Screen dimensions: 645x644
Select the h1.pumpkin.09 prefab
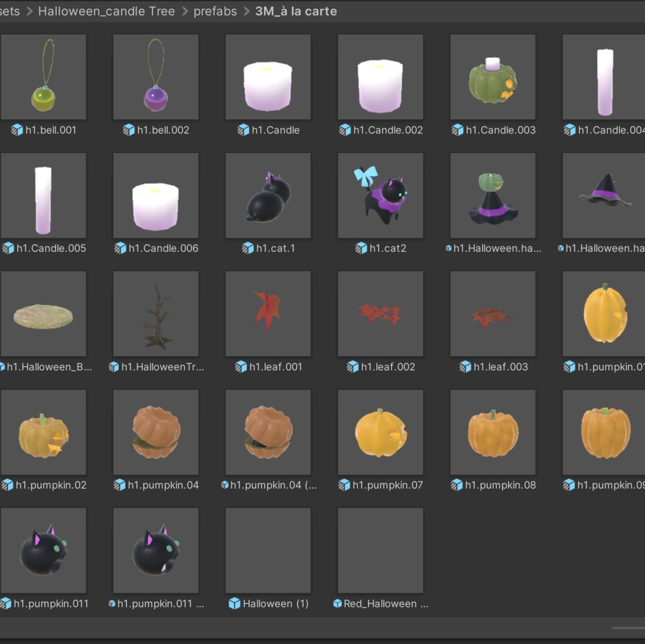tap(603, 432)
